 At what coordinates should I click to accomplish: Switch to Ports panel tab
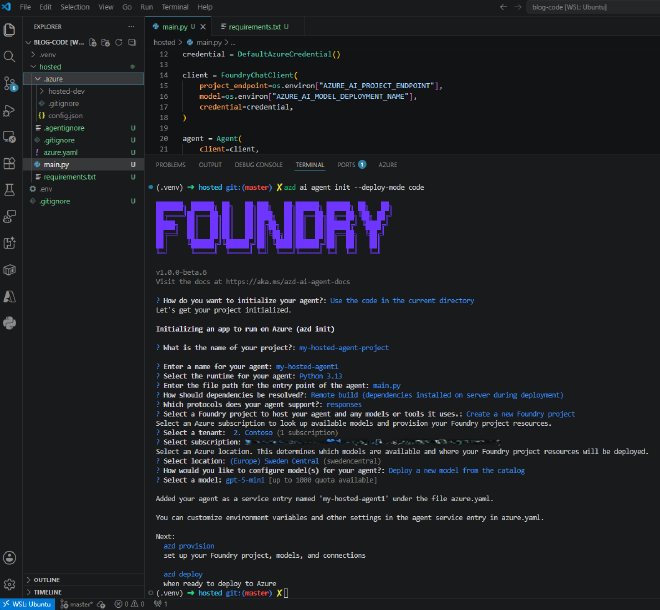[351, 165]
